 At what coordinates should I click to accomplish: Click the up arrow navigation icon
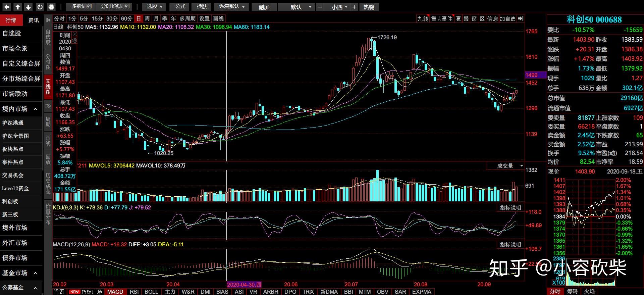18,7
